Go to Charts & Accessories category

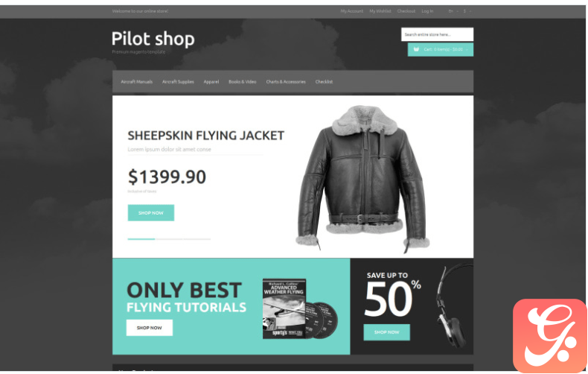[286, 82]
